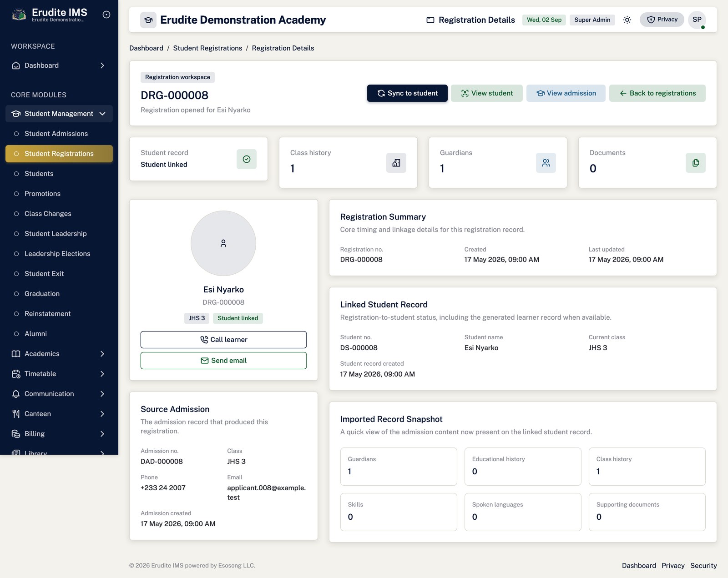Collapse the Student Management chevron

click(x=102, y=114)
